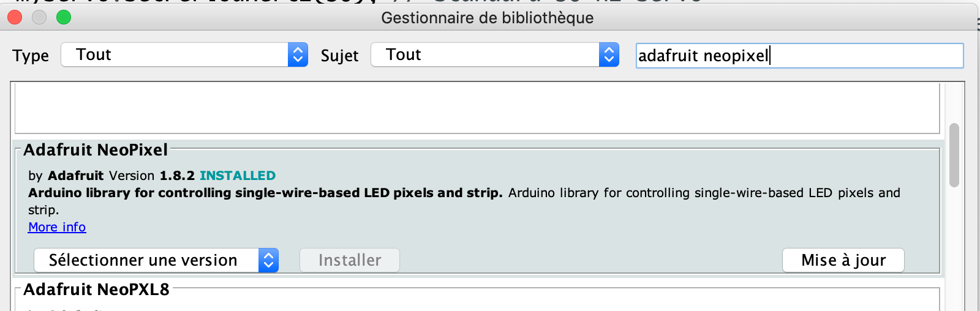Viewport: 980px width, 311px height.
Task: Grab the vertical scrollbar thumb
Action: [x=954, y=155]
